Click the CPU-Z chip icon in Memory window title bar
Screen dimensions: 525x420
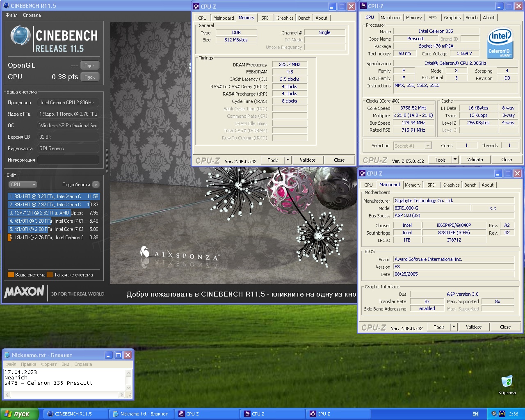[x=196, y=6]
